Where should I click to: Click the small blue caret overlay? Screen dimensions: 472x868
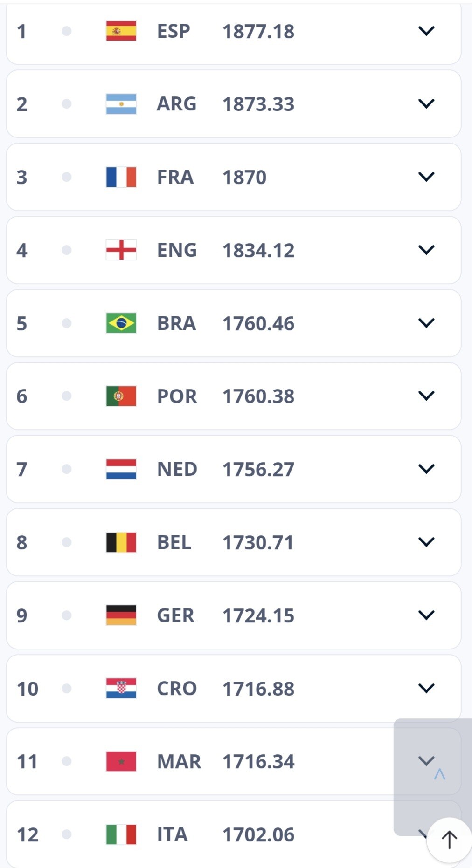point(439,774)
